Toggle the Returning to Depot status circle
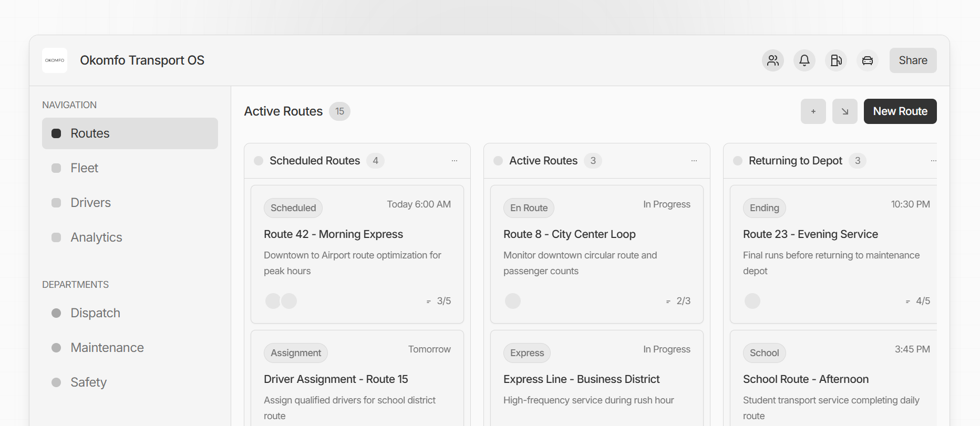 click(738, 161)
